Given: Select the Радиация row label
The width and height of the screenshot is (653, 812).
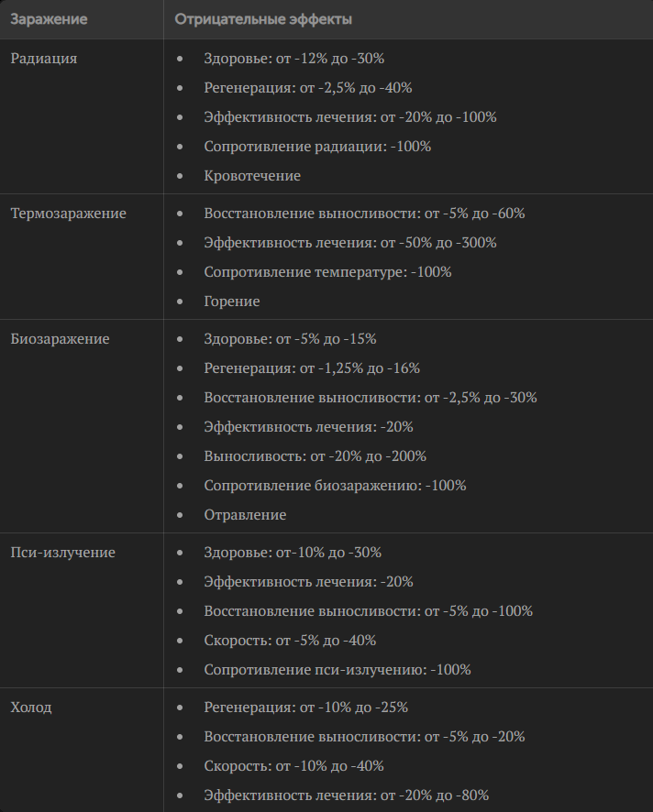Looking at the screenshot, I should [x=44, y=59].
